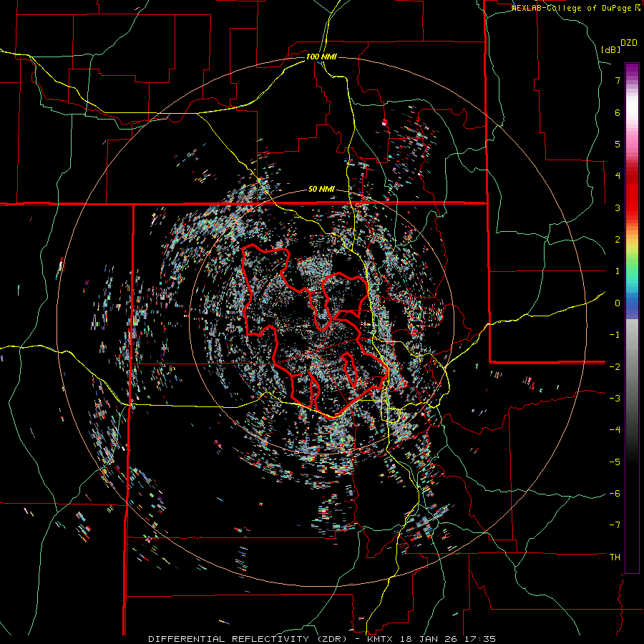Click the -5 value on the color scale
The image size is (644, 644).
coord(615,462)
